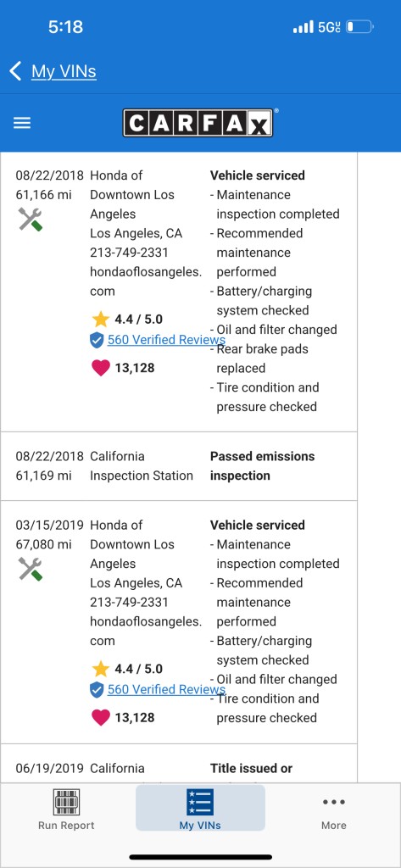The width and height of the screenshot is (401, 868).
Task: Tap the wrench icon for 03/15/2019 service
Action: (31, 569)
